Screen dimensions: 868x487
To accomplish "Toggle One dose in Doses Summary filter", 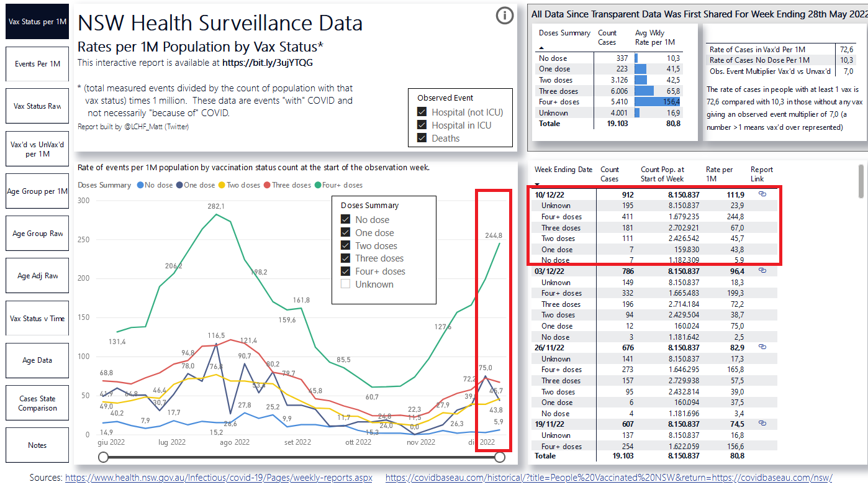I will point(346,233).
